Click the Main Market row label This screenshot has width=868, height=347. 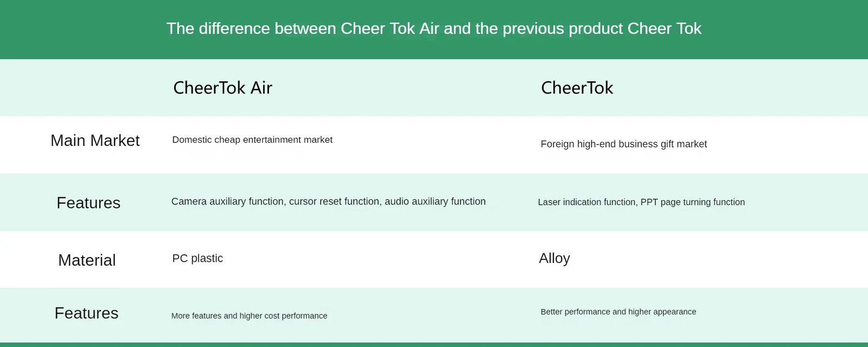click(x=95, y=140)
